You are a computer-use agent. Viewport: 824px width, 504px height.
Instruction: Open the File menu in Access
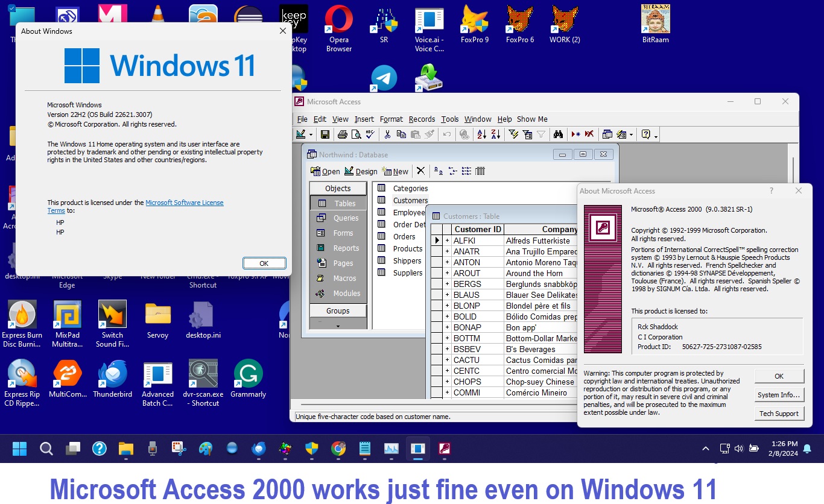pos(302,119)
